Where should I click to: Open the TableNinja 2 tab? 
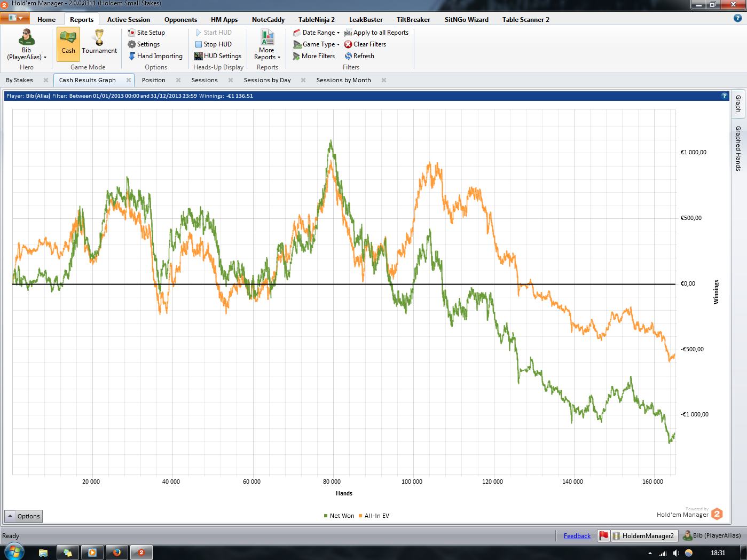coord(317,20)
